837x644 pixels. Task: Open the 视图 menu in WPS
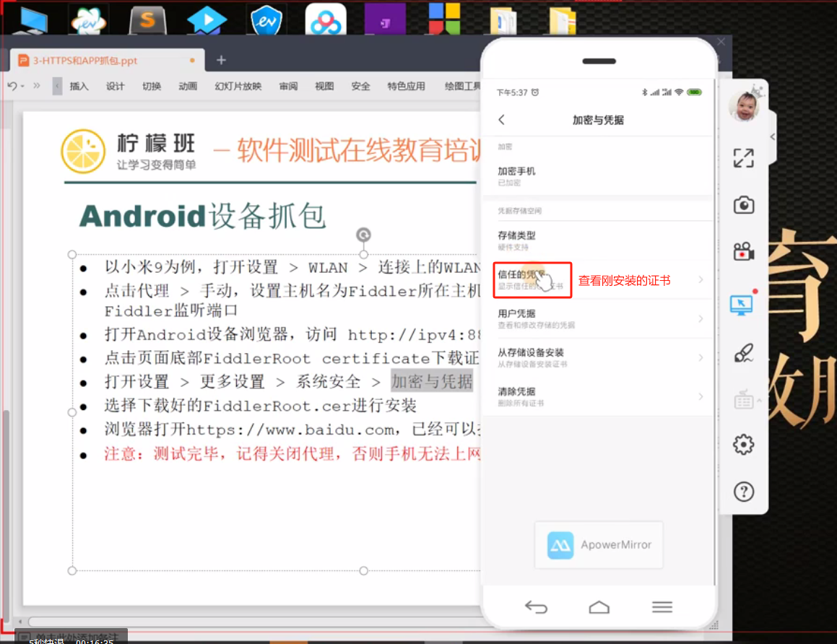[x=324, y=86]
